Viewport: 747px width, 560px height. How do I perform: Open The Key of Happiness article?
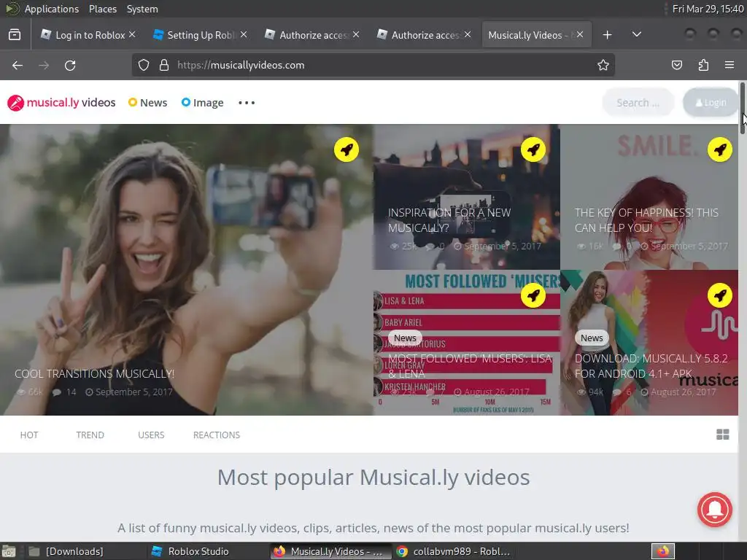pos(646,220)
